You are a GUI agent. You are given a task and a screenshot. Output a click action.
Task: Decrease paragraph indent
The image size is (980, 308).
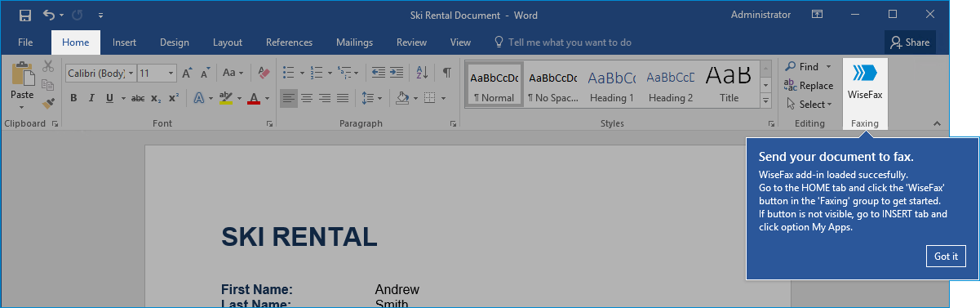pyautogui.click(x=378, y=73)
